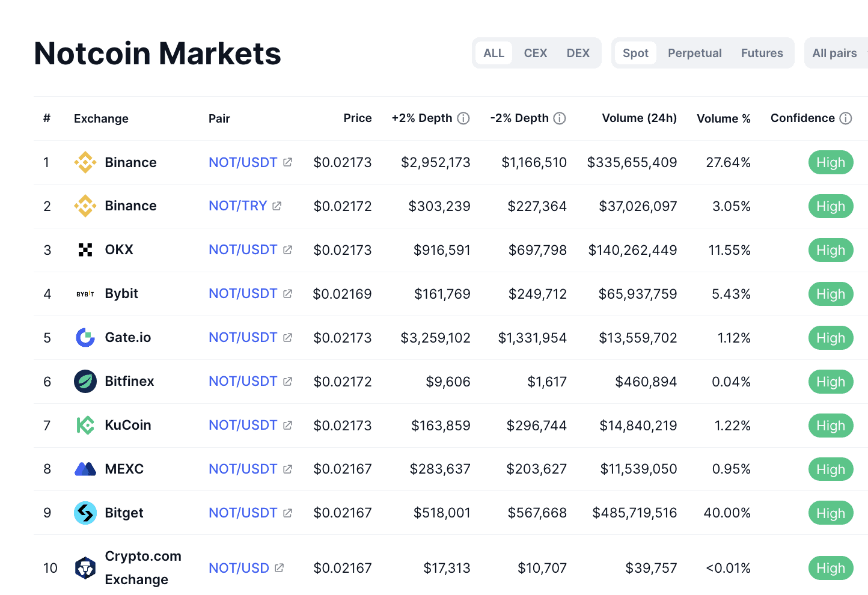
Task: Sort table by Price column header
Action: click(357, 118)
